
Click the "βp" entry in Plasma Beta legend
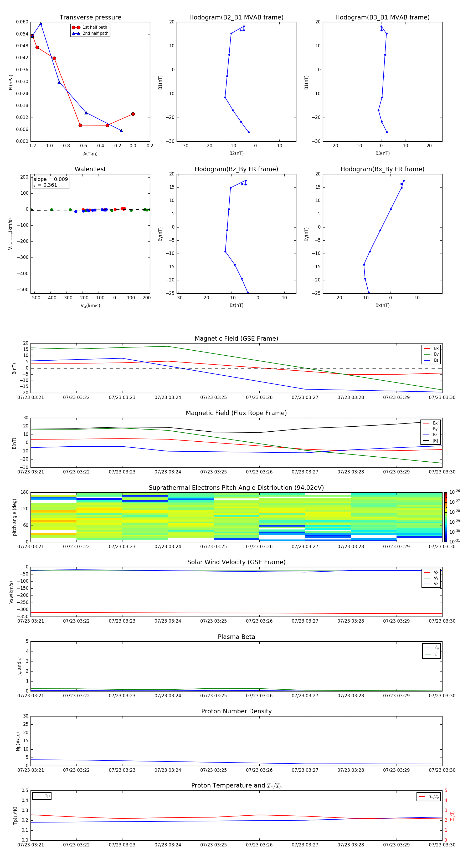coord(431,647)
